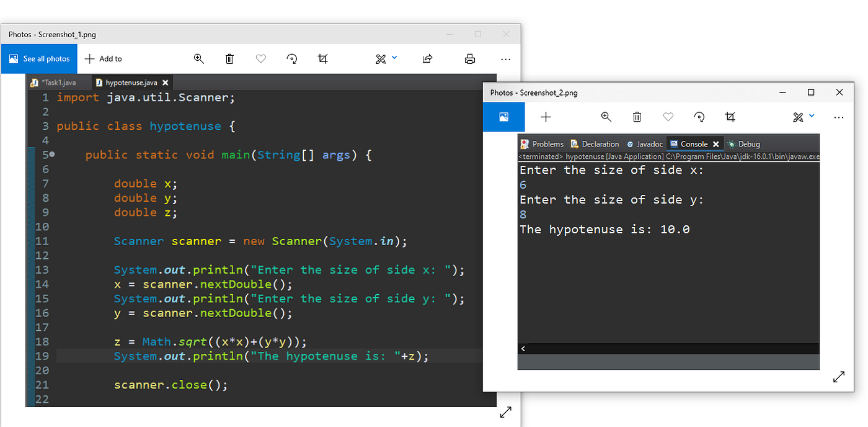Zoom icon in Screenshot_2 Photos window

[606, 117]
